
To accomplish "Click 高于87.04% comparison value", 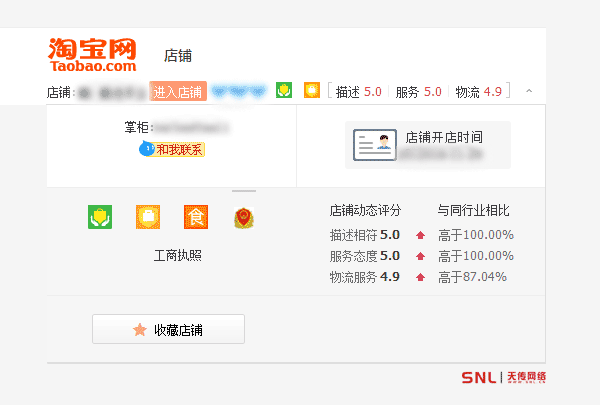I will 473,277.
